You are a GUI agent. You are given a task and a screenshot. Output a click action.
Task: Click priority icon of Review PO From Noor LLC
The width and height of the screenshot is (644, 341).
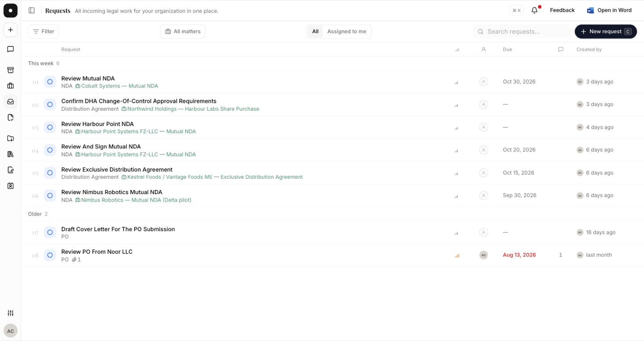coord(457,255)
